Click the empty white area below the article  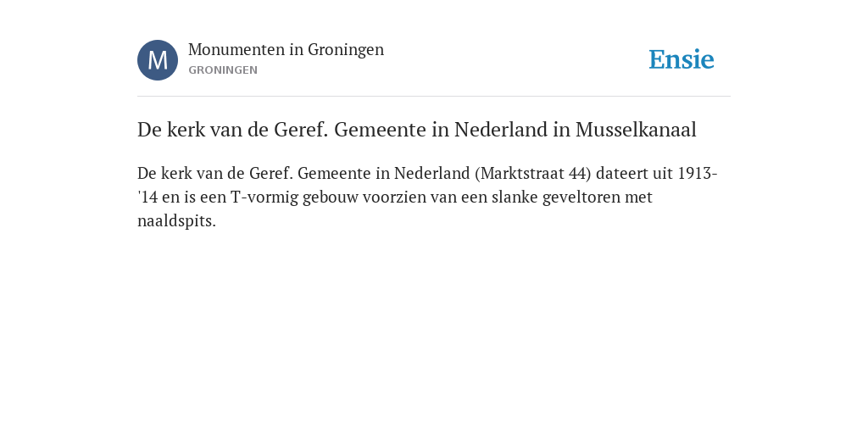(434, 332)
